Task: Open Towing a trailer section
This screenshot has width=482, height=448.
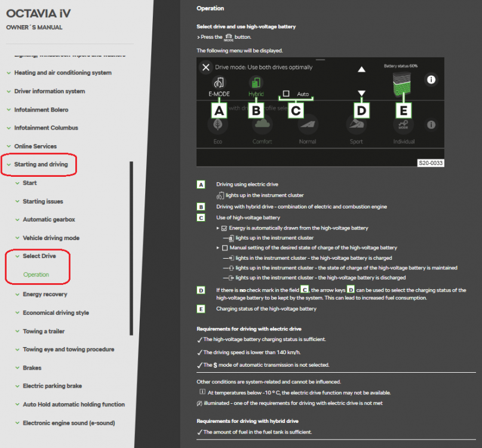Action: point(44,331)
